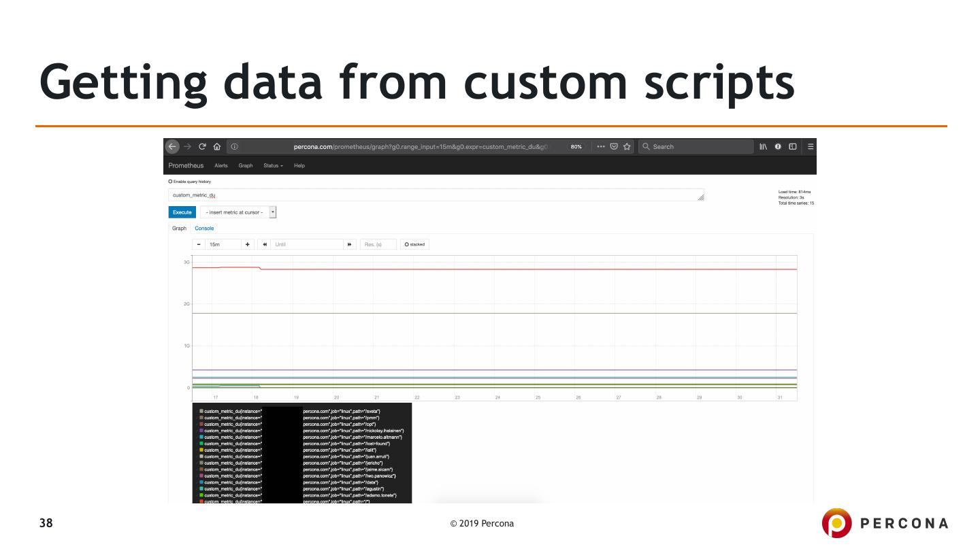Click legend entry path="/lalit"
The image size is (980, 551).
pyautogui.click(x=289, y=450)
